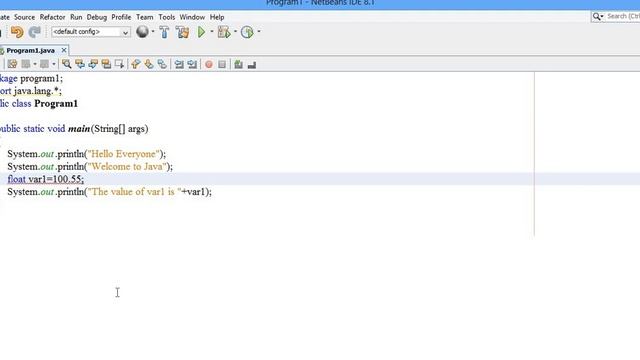
Task: Click the 'float var1=100.55;' code line
Action: [46, 179]
